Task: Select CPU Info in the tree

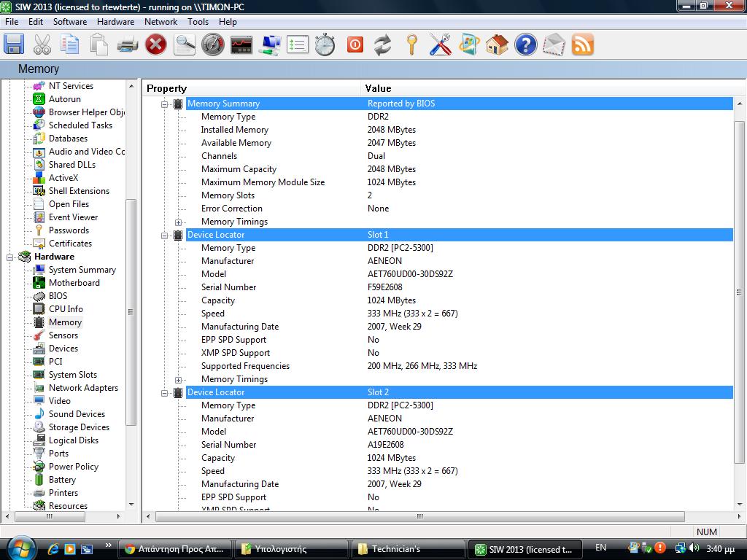Action: [x=65, y=309]
